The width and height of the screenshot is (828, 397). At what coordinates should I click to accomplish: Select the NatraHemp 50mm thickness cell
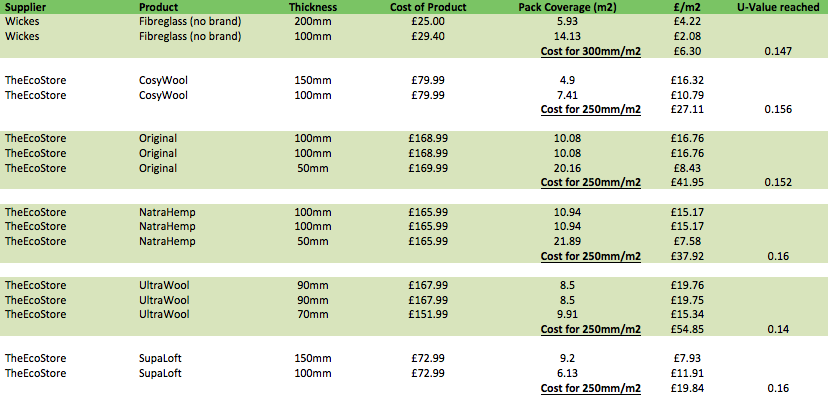point(313,241)
